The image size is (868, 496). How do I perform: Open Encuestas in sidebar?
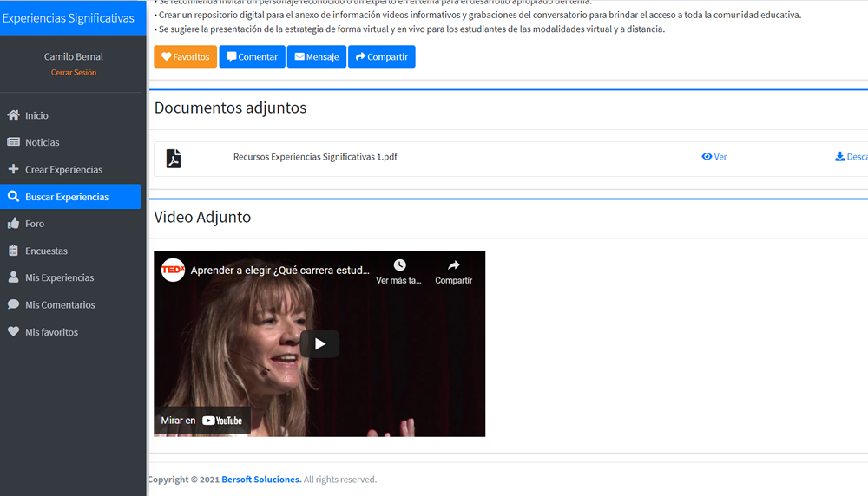coord(46,251)
